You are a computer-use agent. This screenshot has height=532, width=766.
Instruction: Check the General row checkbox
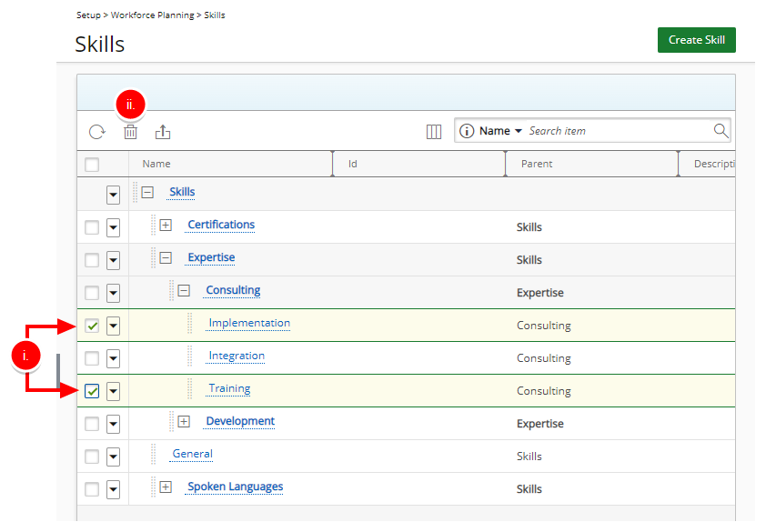[x=92, y=457]
